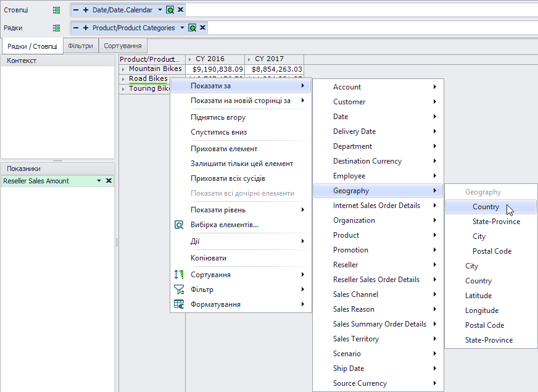The image size is (538, 392).
Task: Choose Спуститись вниз
Action: tap(241, 132)
